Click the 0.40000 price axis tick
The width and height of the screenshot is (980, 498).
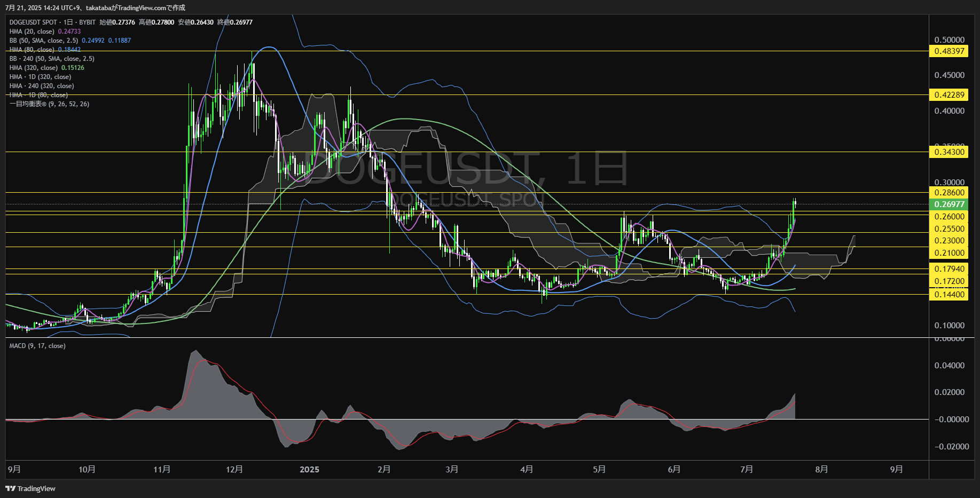(x=950, y=111)
